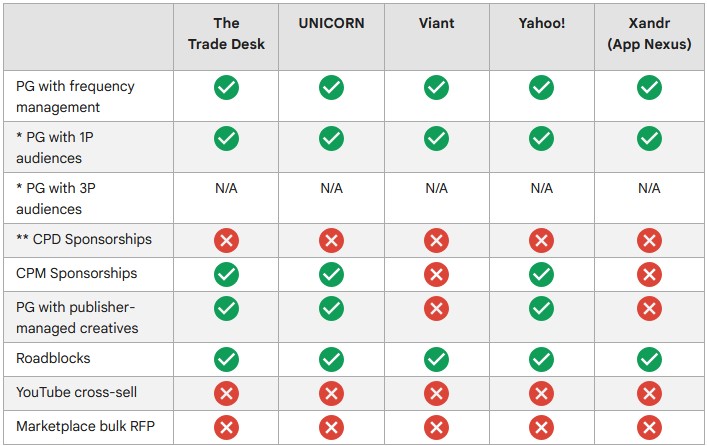The width and height of the screenshot is (707, 446).
Task: Click Viant's red X for publisher-managed creatives
Action: [x=436, y=308]
